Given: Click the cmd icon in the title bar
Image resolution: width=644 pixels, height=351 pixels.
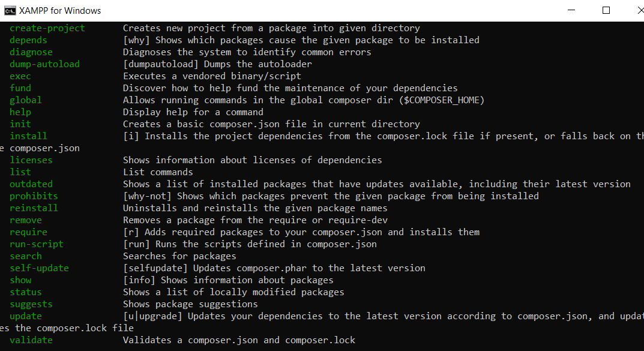Looking at the screenshot, I should 10,11.
